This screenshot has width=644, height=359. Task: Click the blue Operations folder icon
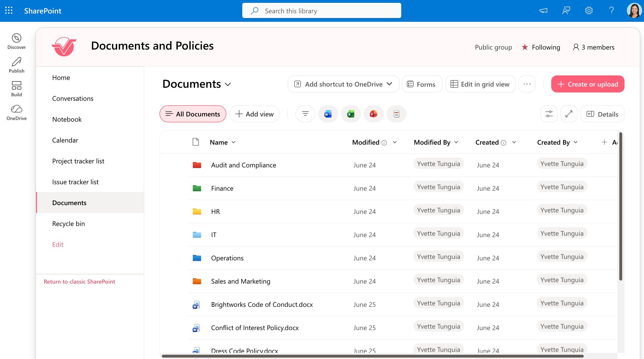click(197, 258)
